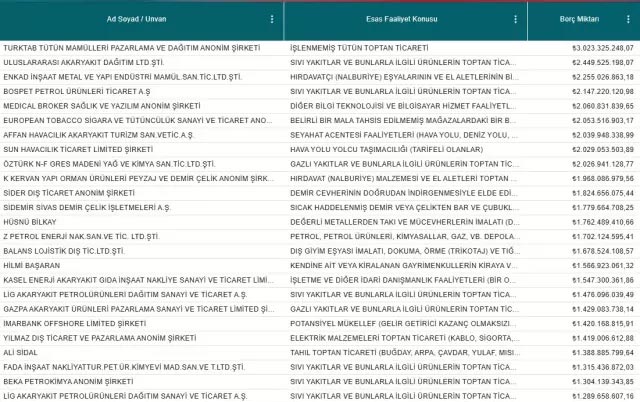Select SİDER DIŞ TİCARET ANONİM ŞİRKETİ
640x402 pixels.
pyautogui.click(x=69, y=193)
